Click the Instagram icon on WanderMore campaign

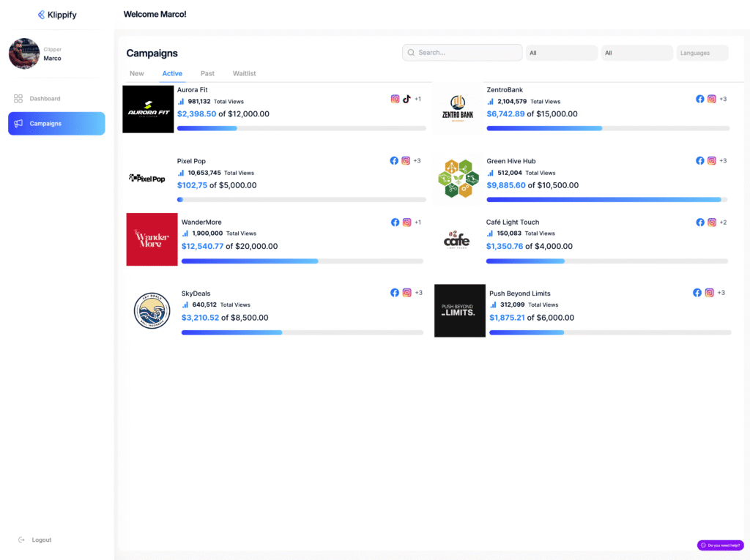point(406,223)
